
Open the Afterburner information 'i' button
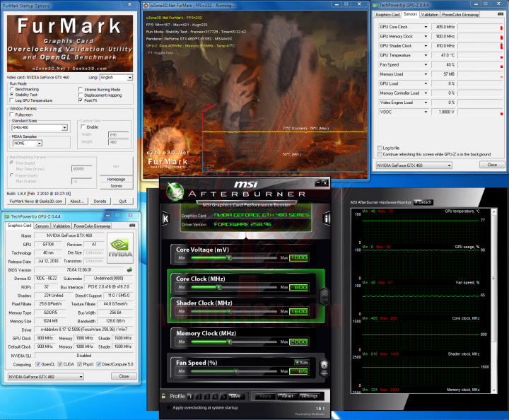click(326, 218)
